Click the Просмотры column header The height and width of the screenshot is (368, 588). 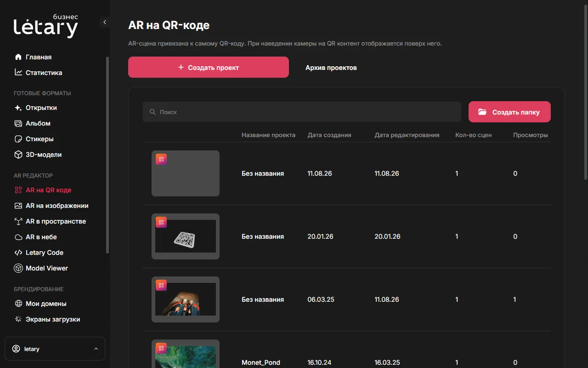tap(531, 135)
